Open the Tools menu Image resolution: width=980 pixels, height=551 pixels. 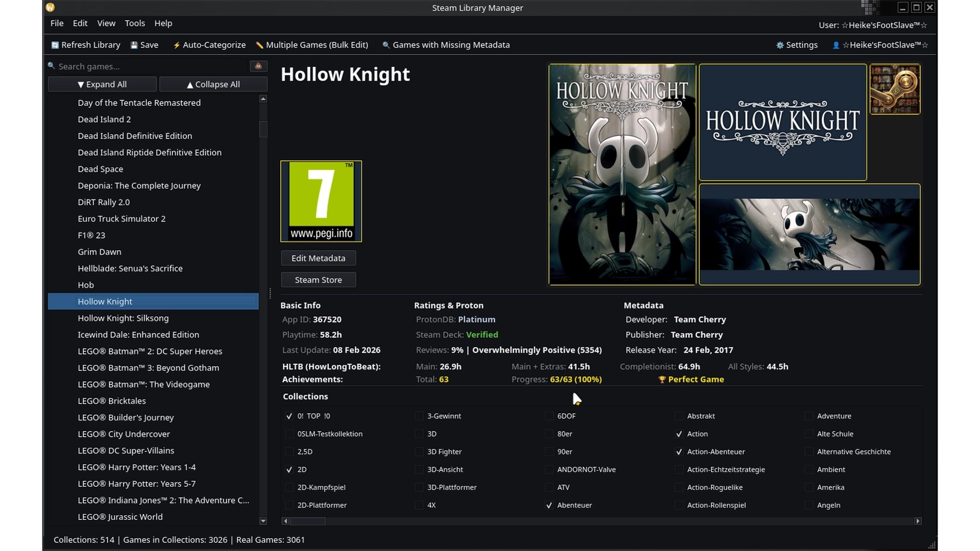point(135,23)
